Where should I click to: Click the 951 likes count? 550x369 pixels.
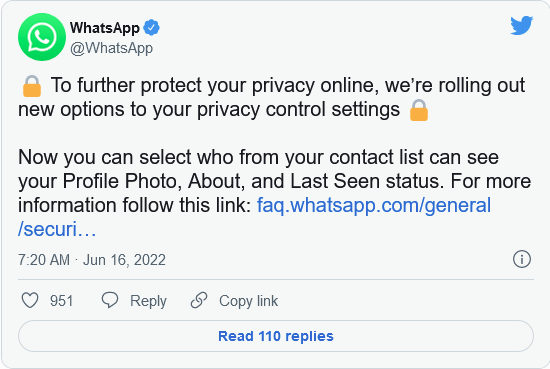click(62, 301)
